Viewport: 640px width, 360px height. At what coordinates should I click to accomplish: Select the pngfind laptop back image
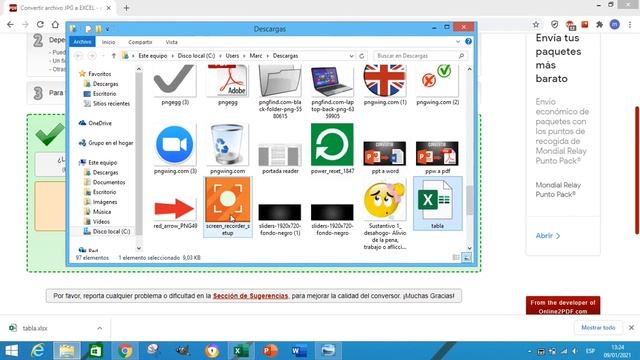332,92
